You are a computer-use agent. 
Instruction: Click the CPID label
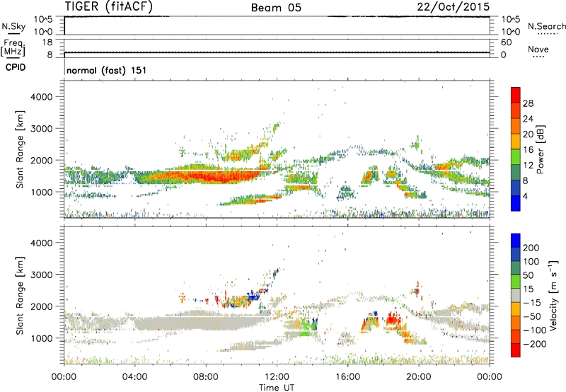click(x=16, y=67)
